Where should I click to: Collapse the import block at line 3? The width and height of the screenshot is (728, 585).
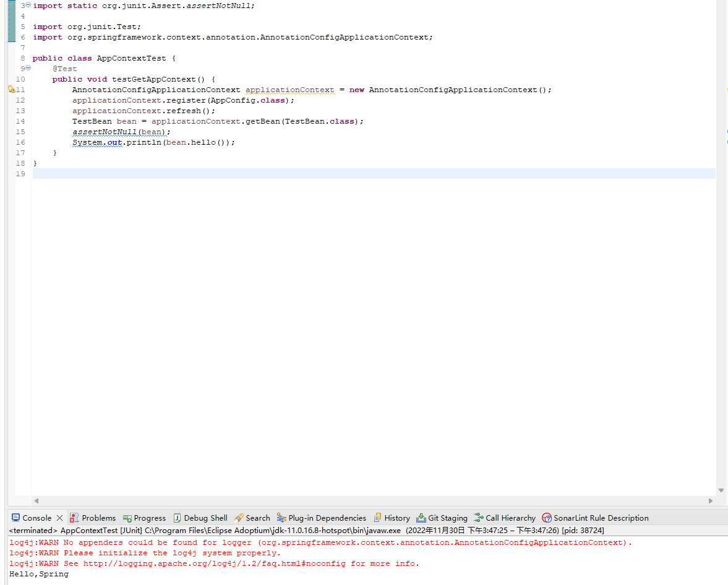(x=28, y=5)
